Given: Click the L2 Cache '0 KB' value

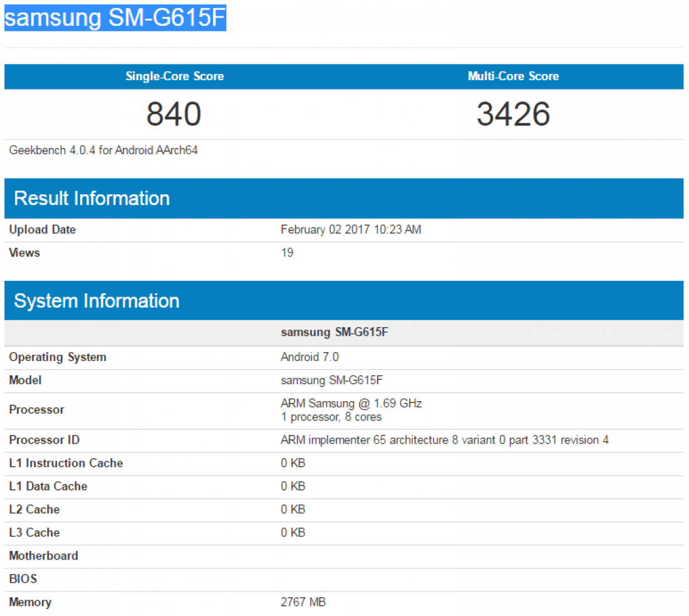Looking at the screenshot, I should [x=293, y=509].
